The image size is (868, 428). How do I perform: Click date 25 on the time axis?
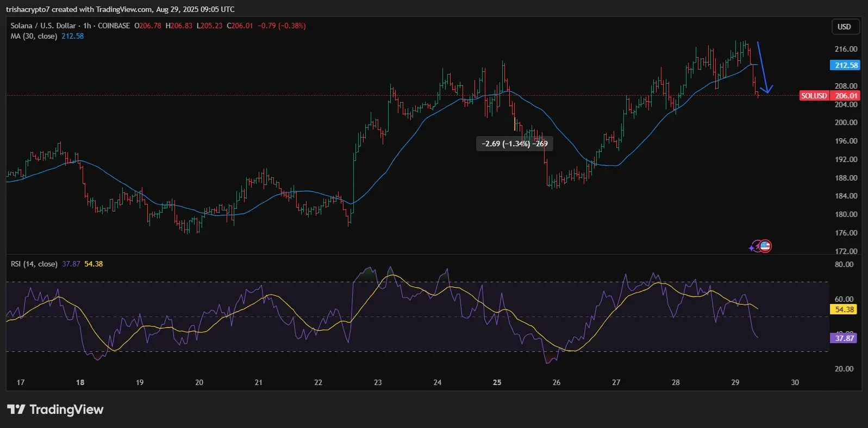pyautogui.click(x=497, y=382)
